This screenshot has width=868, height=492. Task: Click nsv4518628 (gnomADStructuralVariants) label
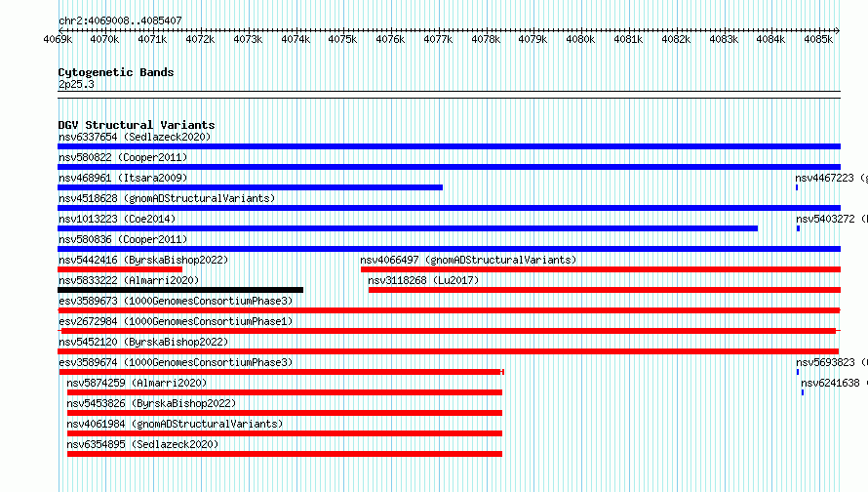click(x=167, y=198)
